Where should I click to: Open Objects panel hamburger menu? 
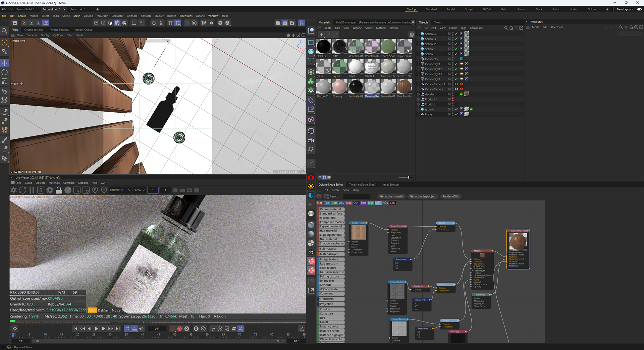[419, 28]
